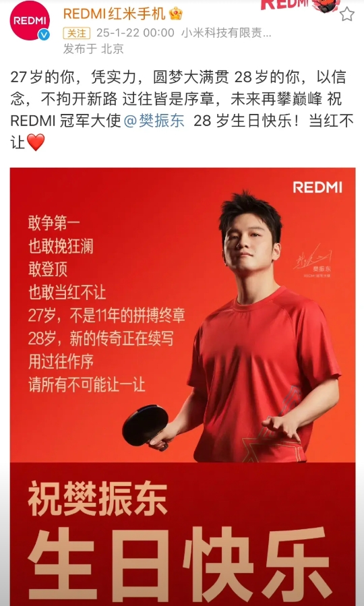The height and width of the screenshot is (606, 364).
Task: Click the post text starting 27岁的你
Action: tap(182, 110)
